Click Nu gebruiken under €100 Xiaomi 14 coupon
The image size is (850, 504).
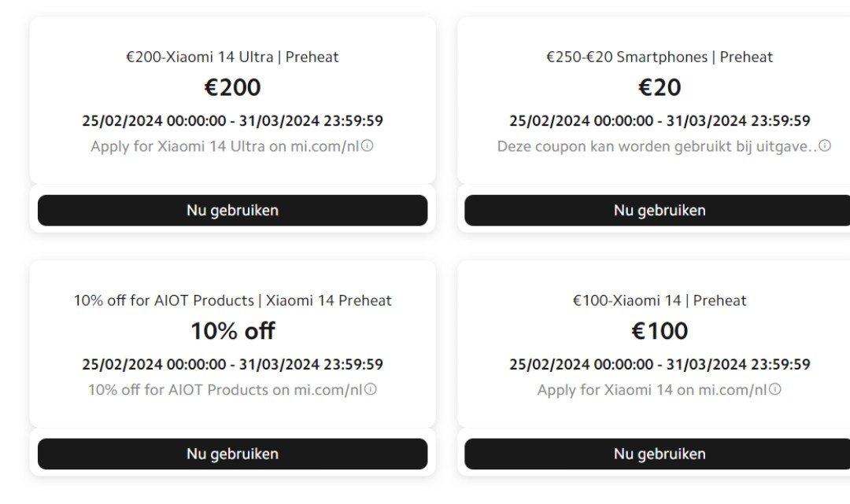pyautogui.click(x=657, y=454)
